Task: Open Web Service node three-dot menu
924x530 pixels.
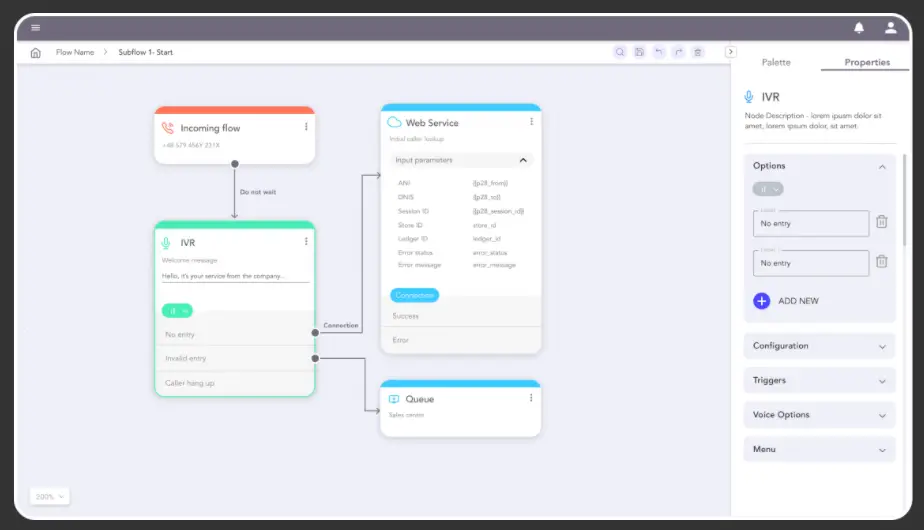Action: tap(532, 121)
